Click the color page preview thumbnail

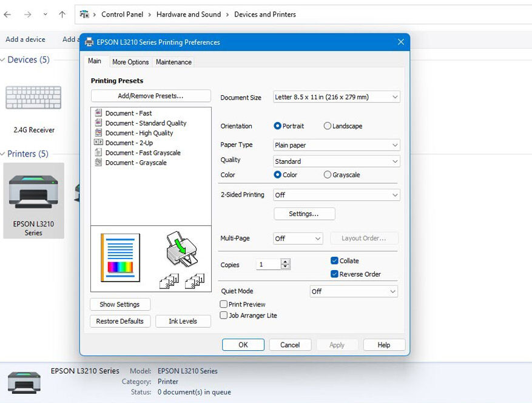121,258
